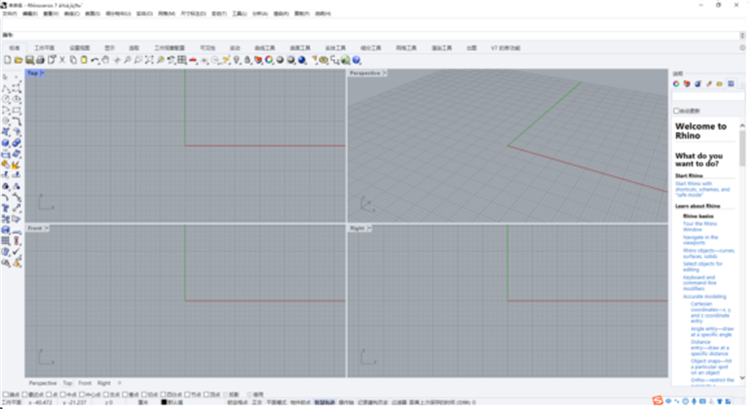Screen dimensions: 750x409
Task: Enable the 最近点 object snap checkbox
Action: (x=25, y=395)
